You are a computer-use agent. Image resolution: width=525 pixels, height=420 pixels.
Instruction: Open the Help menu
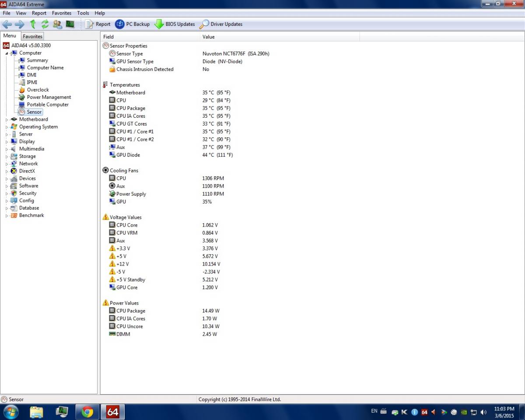100,13
